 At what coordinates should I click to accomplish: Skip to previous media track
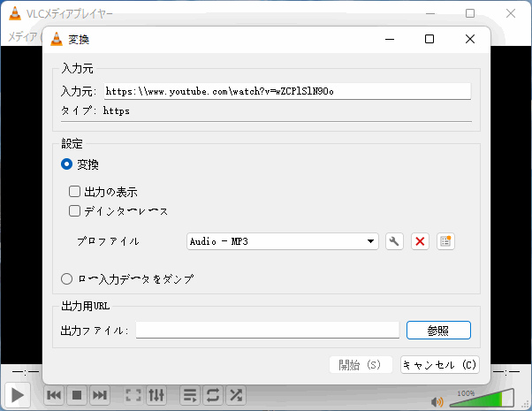(54, 395)
